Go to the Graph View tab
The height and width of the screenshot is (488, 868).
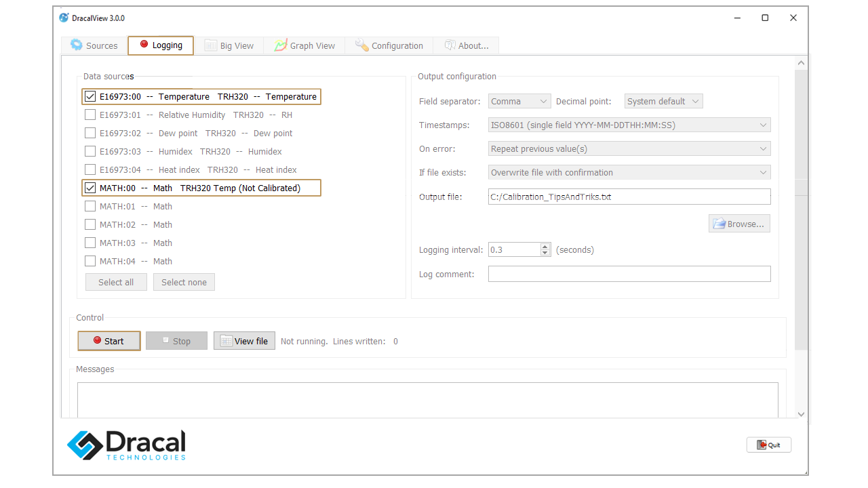tap(304, 45)
